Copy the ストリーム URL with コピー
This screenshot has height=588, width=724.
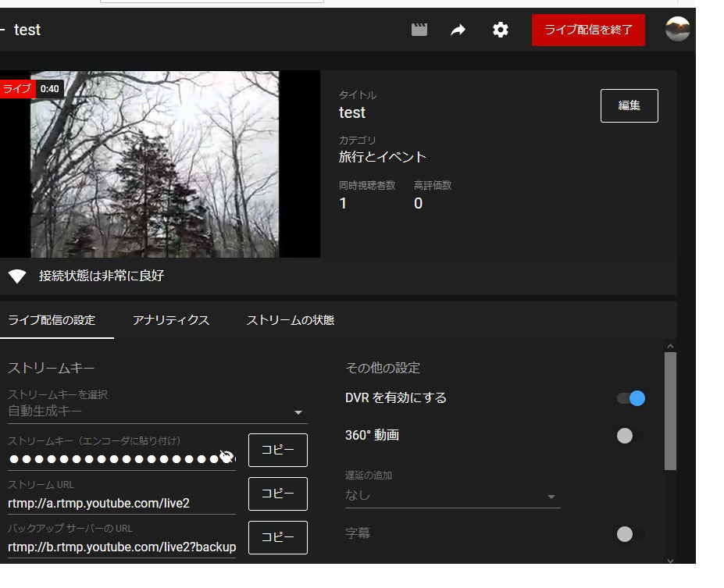[277, 494]
